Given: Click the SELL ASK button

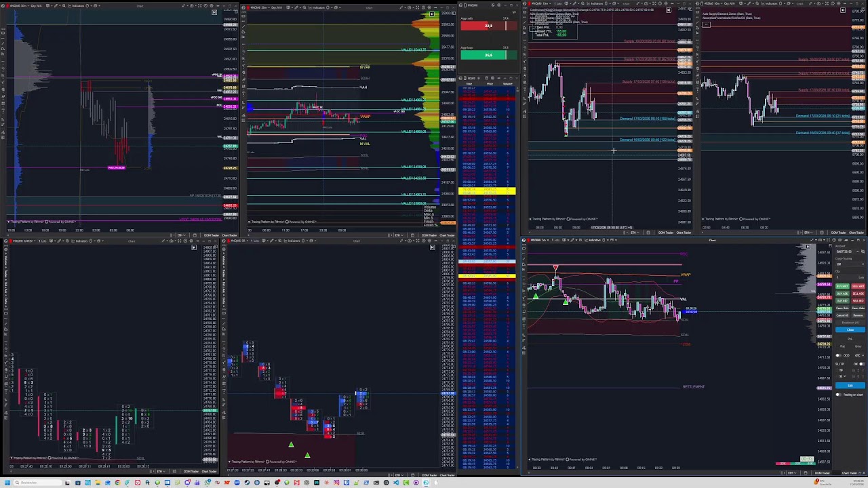Looking at the screenshot, I should [x=858, y=293].
